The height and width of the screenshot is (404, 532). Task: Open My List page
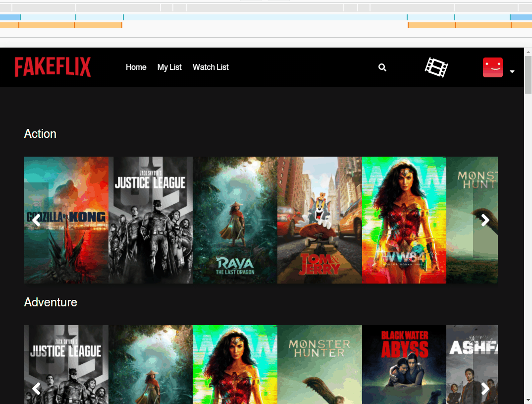pos(169,67)
